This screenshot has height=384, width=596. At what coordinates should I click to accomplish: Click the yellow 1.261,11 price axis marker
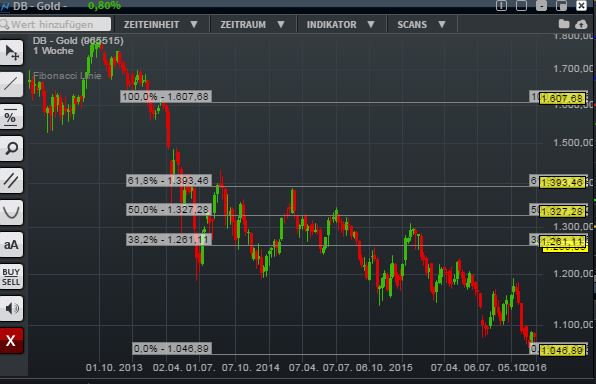coord(562,241)
